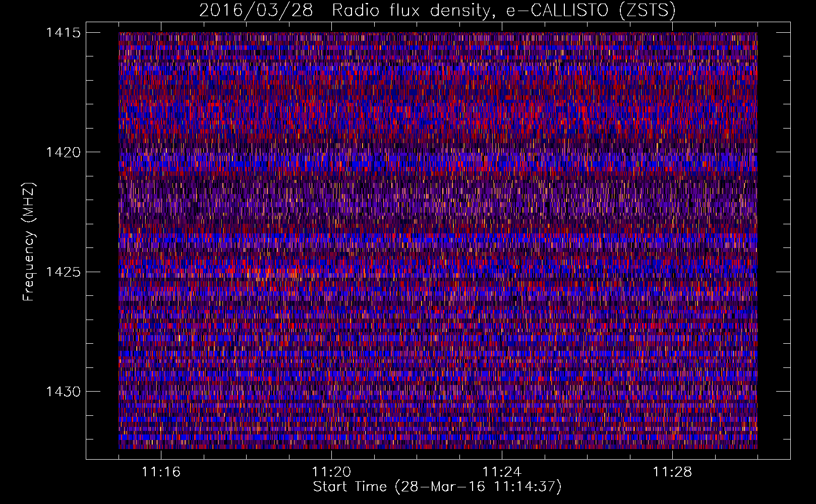Click the '11:20' time axis label
The width and height of the screenshot is (816, 504).
click(x=331, y=472)
